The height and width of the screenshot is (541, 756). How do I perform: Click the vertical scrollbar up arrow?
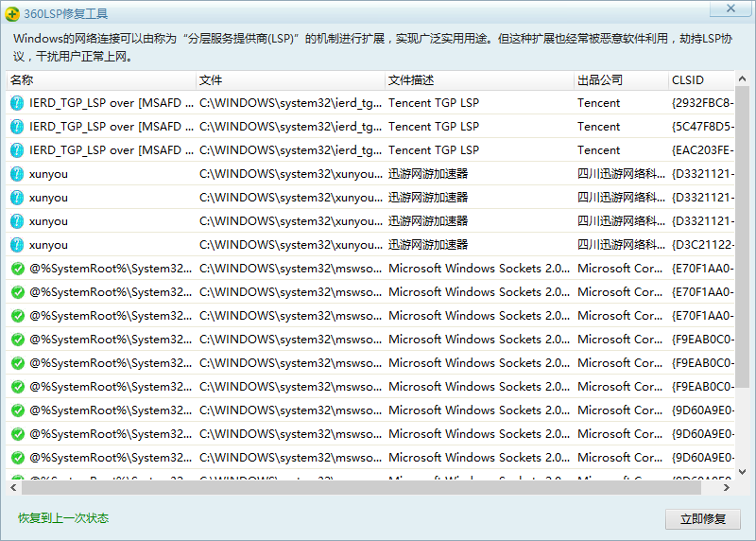(x=742, y=79)
